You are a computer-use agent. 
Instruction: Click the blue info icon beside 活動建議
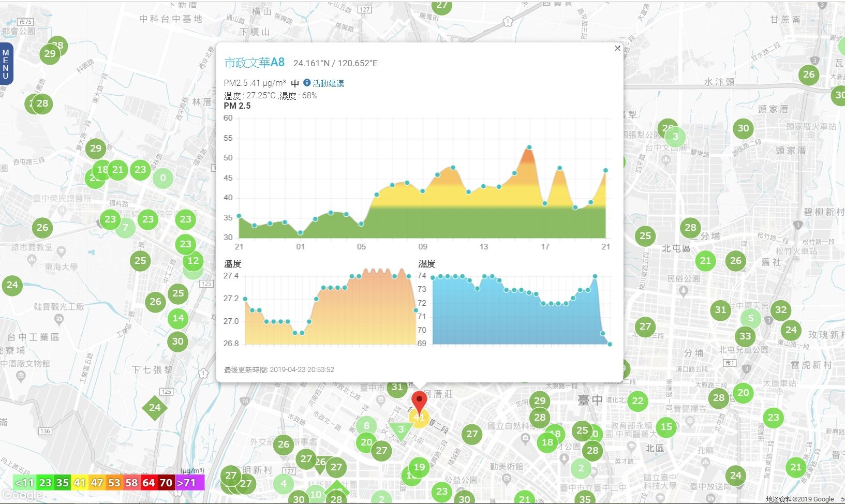coord(307,82)
